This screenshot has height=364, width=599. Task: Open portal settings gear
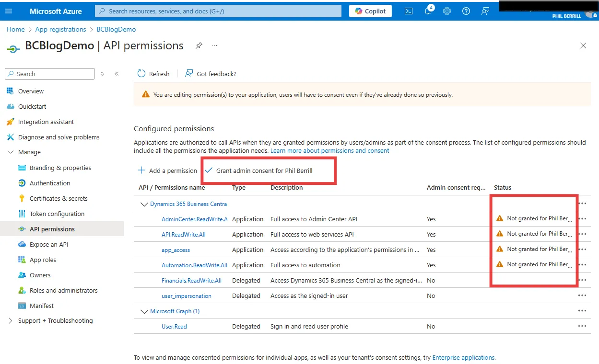coord(447,11)
